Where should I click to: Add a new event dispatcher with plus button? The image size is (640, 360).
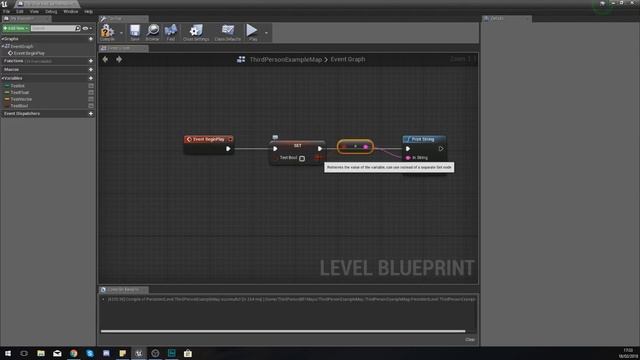click(91, 113)
